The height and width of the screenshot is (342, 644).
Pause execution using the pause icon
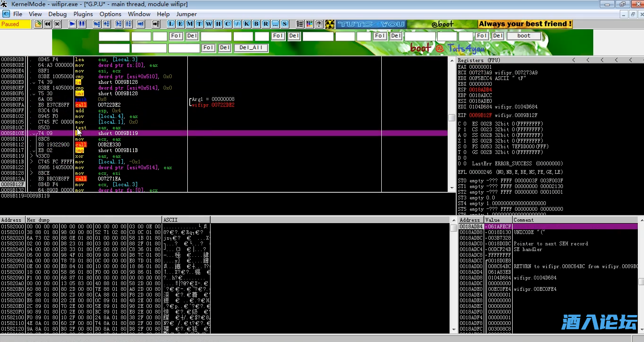pyautogui.click(x=82, y=24)
